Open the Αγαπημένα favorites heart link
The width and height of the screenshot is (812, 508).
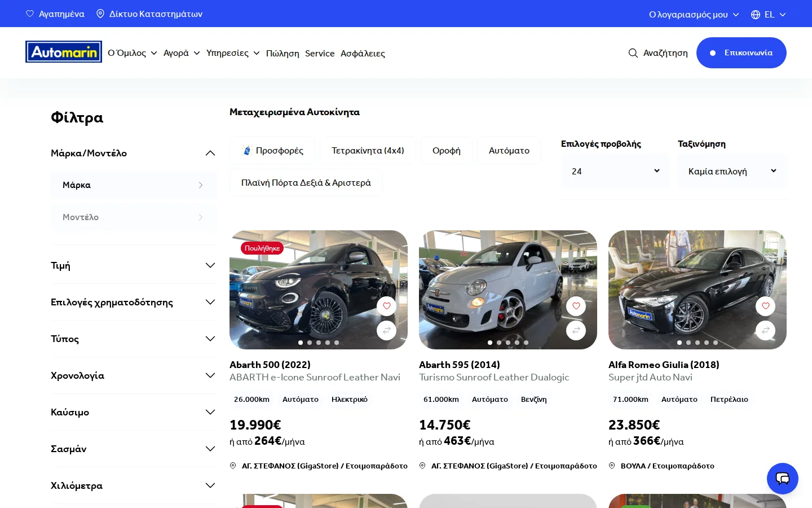pyautogui.click(x=55, y=14)
